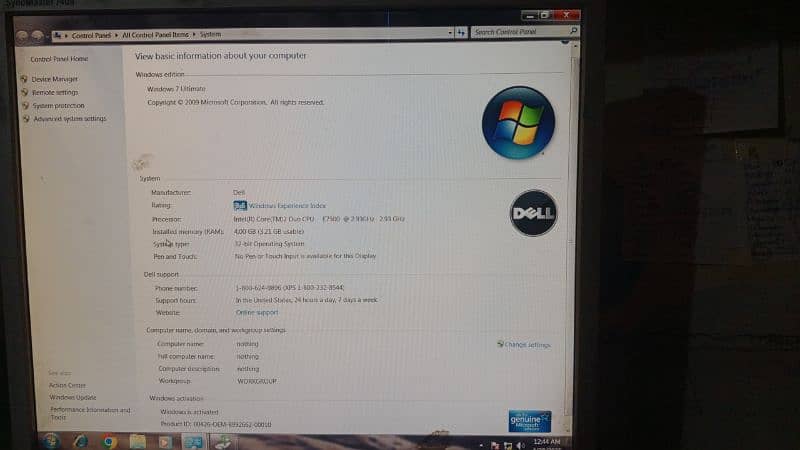Open the address bar history dropdown
800x450 pixels.
point(449,33)
